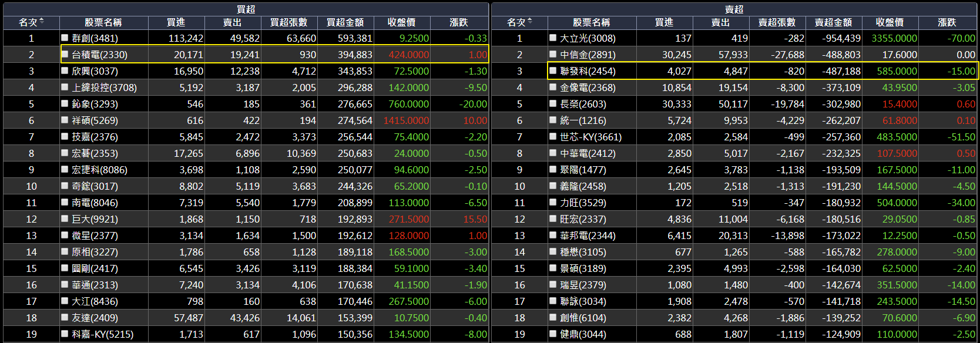Image resolution: width=980 pixels, height=343 pixels.
Task: Select the 賣超 panel title
Action: [x=734, y=9]
